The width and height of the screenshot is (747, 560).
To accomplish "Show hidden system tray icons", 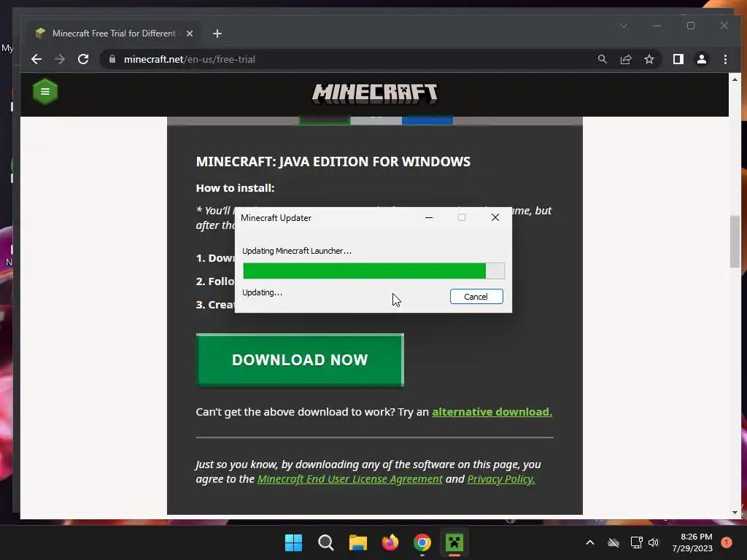I will click(x=589, y=542).
